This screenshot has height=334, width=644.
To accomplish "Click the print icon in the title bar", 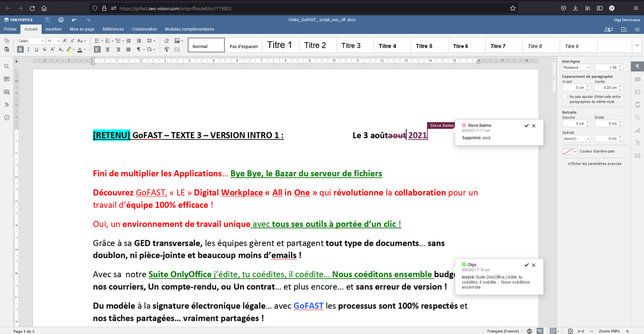I will [x=61, y=20].
